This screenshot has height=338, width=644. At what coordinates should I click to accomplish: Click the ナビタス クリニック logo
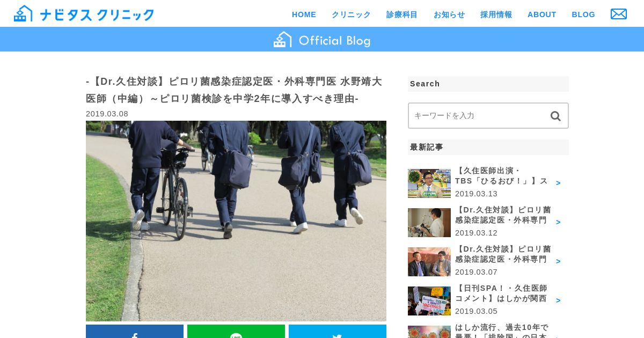click(84, 13)
